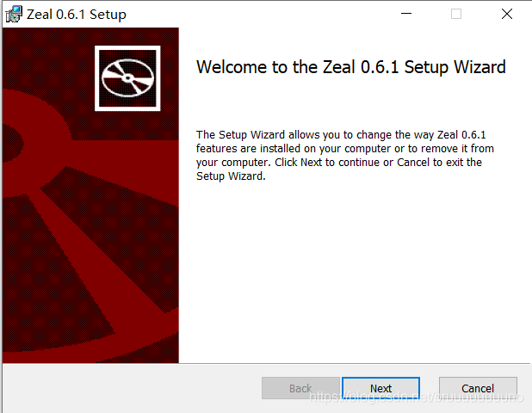Click the white frame around disc logo

coord(98,77)
